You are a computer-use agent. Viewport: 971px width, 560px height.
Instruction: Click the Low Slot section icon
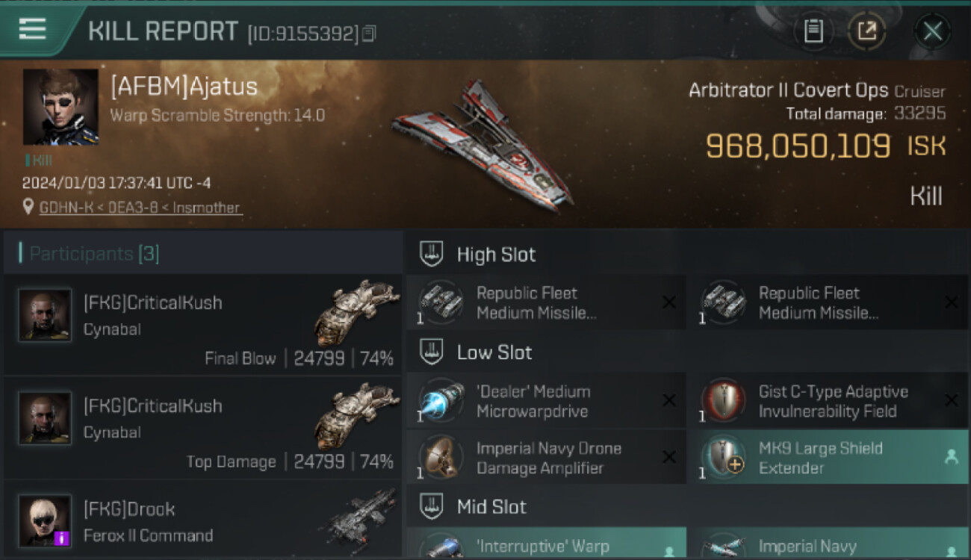point(432,352)
